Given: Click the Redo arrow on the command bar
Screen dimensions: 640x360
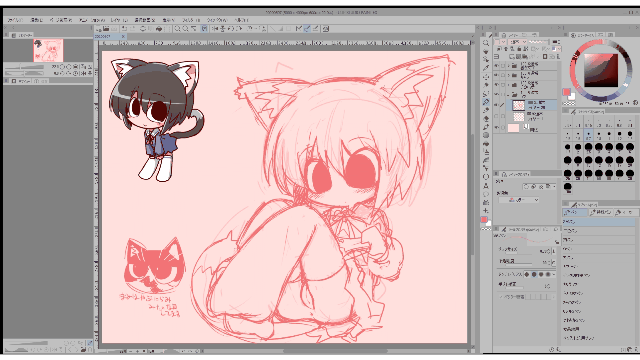Looking at the screenshot, I should click(x=133, y=29).
